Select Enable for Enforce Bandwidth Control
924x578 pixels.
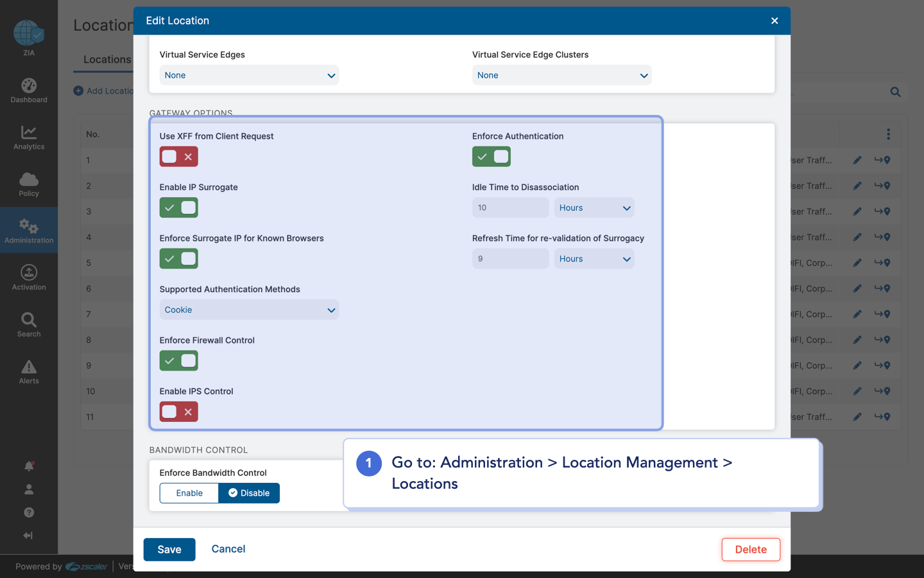click(x=189, y=493)
